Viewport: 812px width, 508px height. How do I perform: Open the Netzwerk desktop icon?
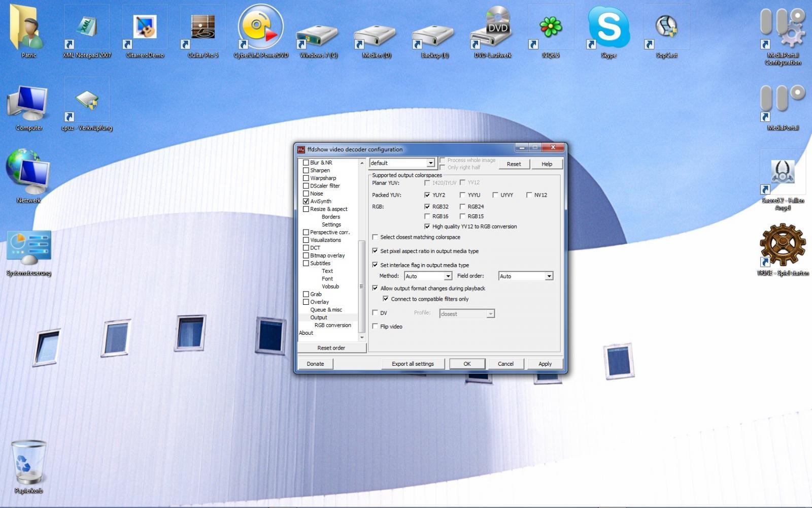click(x=28, y=175)
